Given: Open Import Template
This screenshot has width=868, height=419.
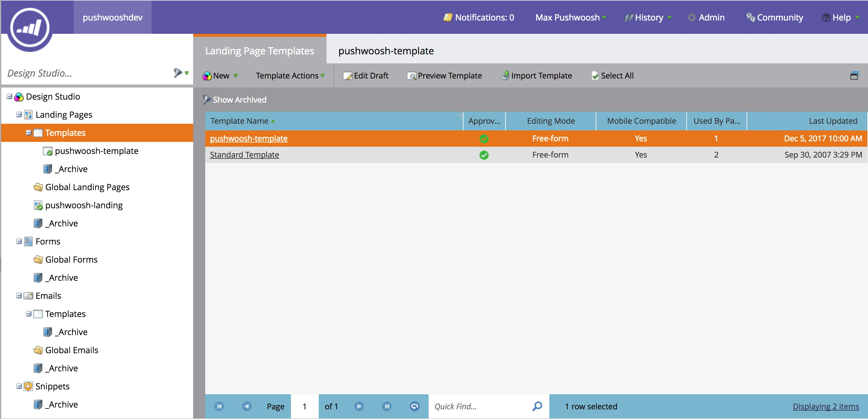Looking at the screenshot, I should click(x=537, y=75).
